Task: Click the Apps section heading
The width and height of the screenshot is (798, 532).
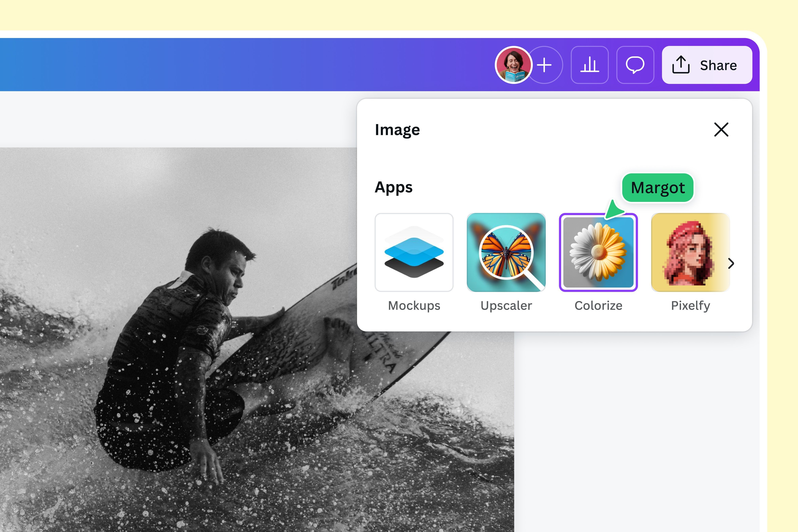Action: coord(394,187)
